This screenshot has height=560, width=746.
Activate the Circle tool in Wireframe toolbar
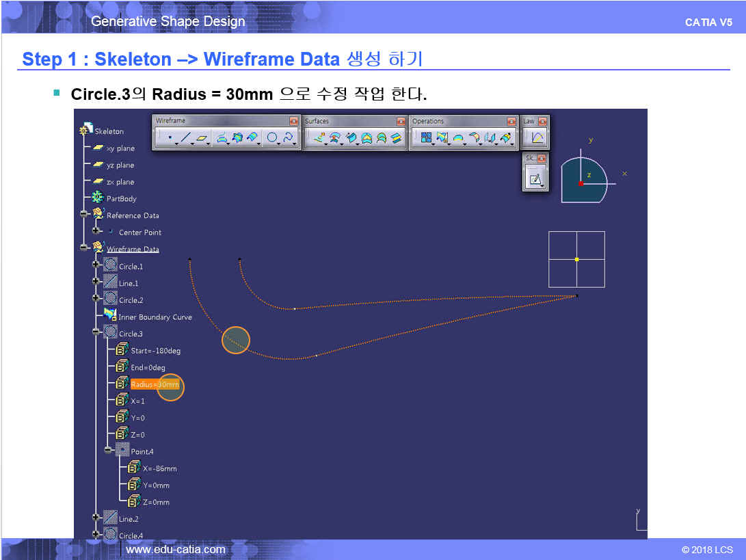click(x=271, y=137)
